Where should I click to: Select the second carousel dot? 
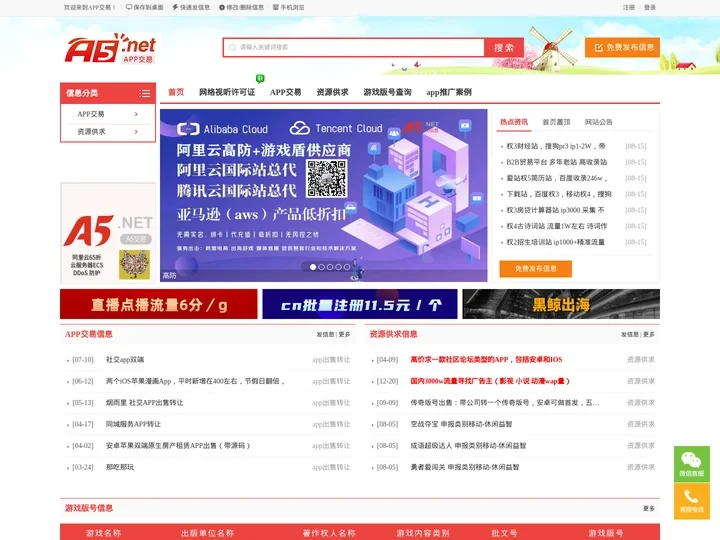(321, 267)
